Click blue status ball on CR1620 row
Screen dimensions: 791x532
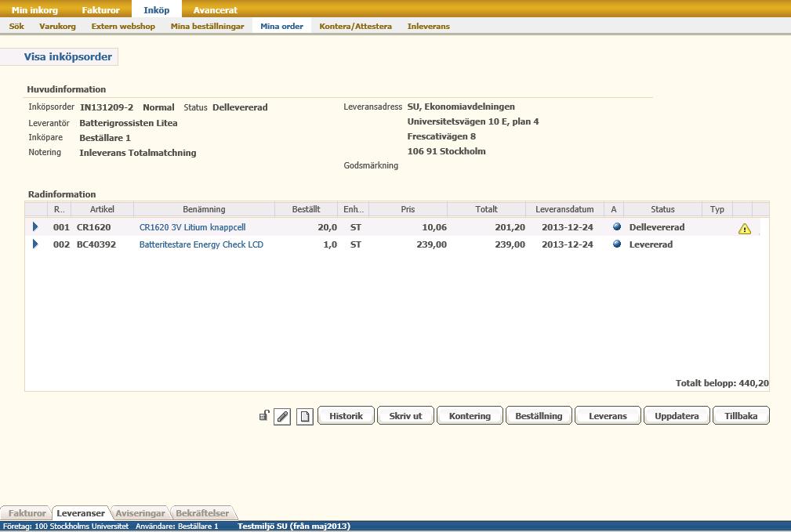pos(616,227)
